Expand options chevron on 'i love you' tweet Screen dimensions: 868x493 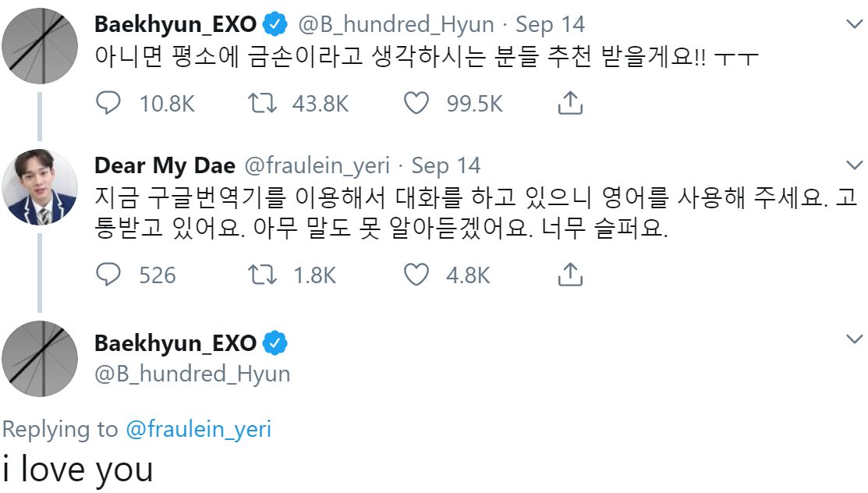click(855, 339)
